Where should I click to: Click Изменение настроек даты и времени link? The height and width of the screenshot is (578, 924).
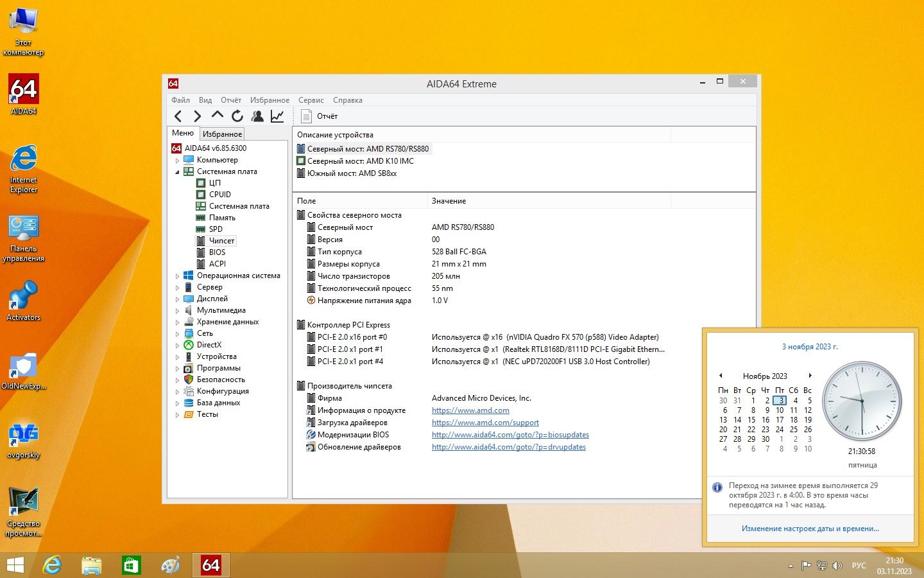[x=810, y=529]
